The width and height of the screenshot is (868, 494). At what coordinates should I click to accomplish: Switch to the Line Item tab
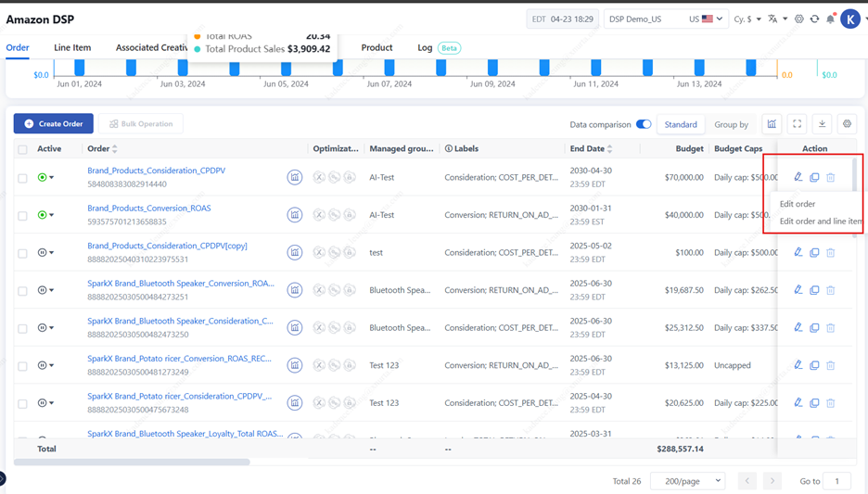pyautogui.click(x=72, y=48)
